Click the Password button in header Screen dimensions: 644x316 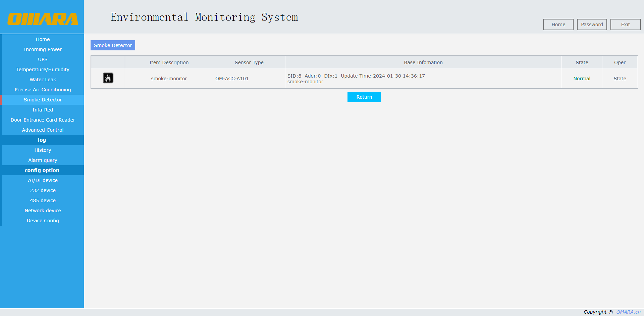(592, 25)
